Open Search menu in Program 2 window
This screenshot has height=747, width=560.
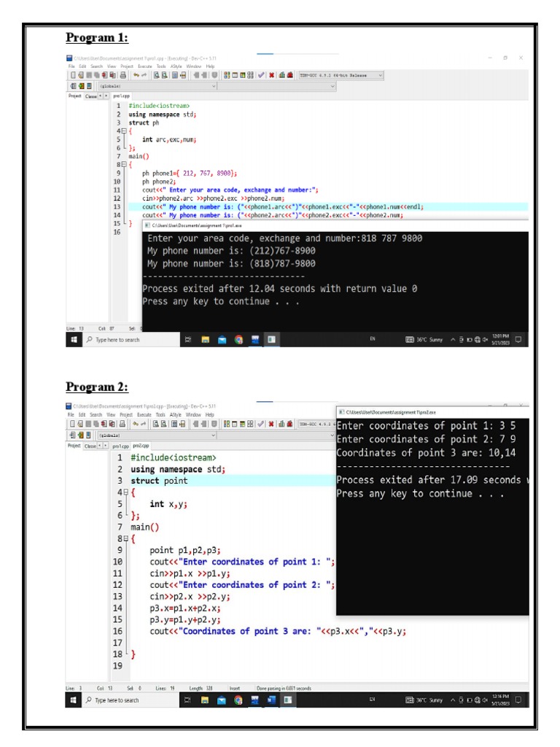tap(96, 415)
